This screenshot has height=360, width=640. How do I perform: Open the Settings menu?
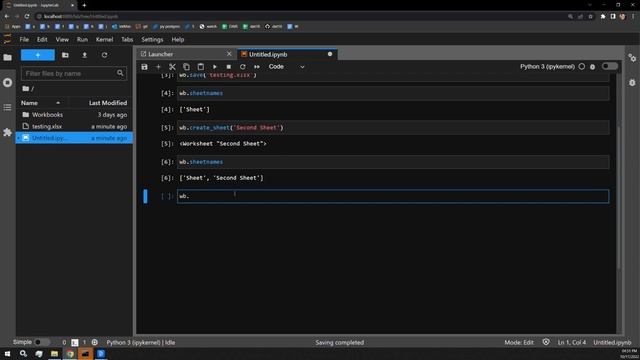click(x=152, y=40)
